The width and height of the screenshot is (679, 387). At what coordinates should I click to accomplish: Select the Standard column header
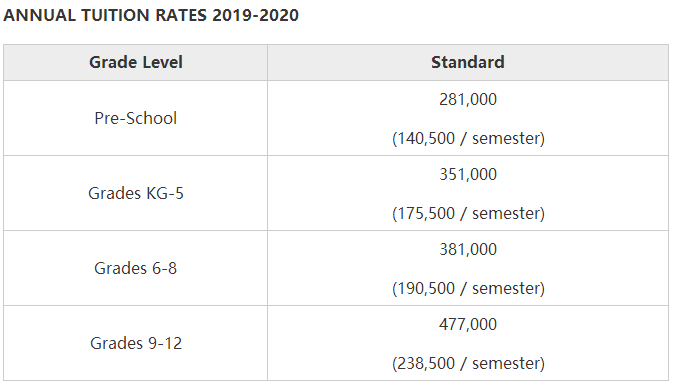tap(468, 62)
